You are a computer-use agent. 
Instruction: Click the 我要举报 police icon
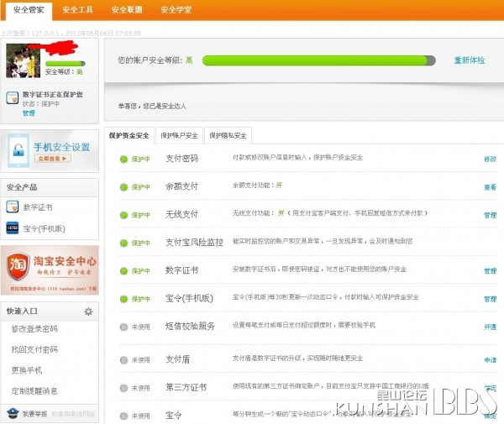click(x=12, y=413)
